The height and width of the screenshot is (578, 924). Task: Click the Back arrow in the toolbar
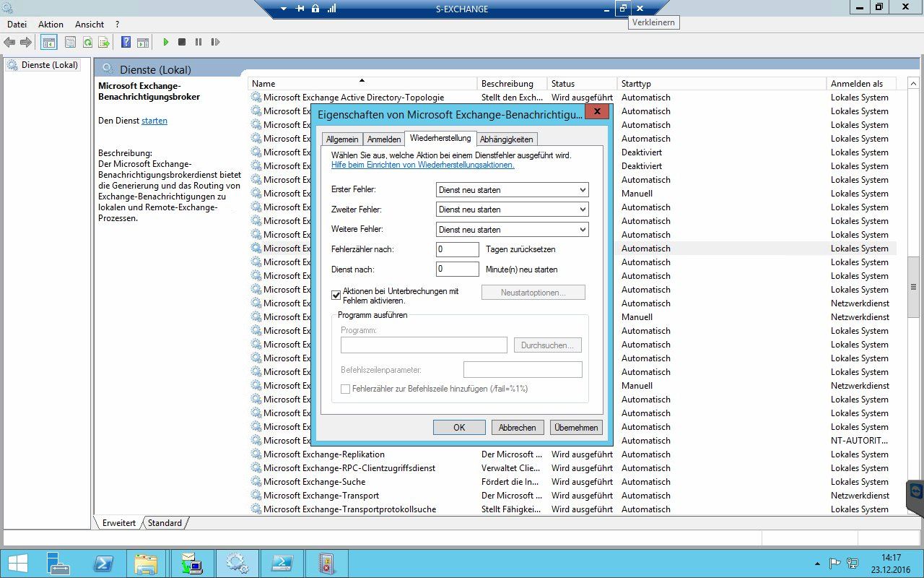[x=9, y=43]
